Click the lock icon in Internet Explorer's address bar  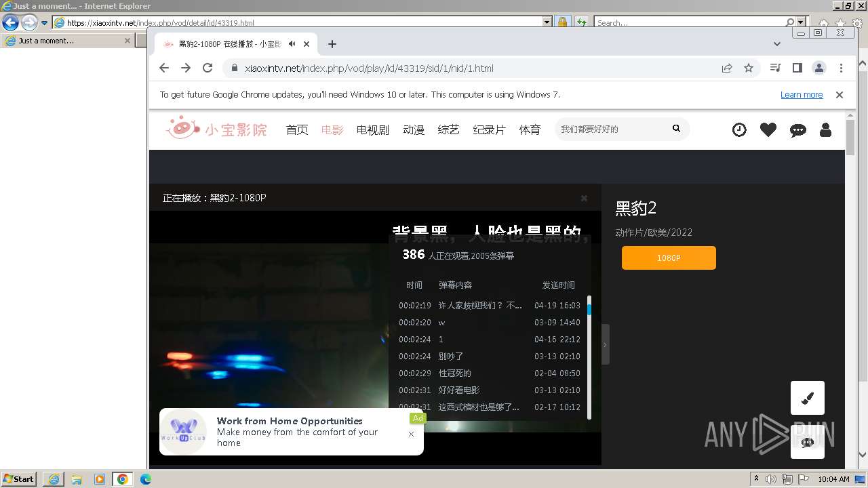[x=562, y=22]
